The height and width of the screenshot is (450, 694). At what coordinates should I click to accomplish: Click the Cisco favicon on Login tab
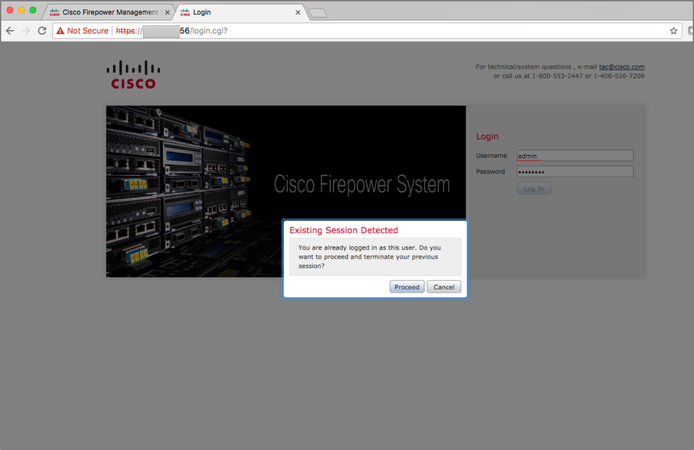[x=185, y=12]
